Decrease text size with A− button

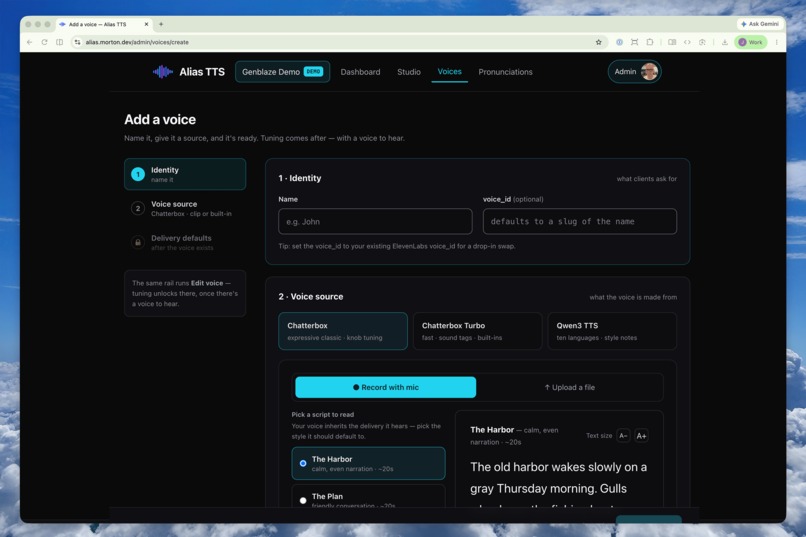pos(623,436)
